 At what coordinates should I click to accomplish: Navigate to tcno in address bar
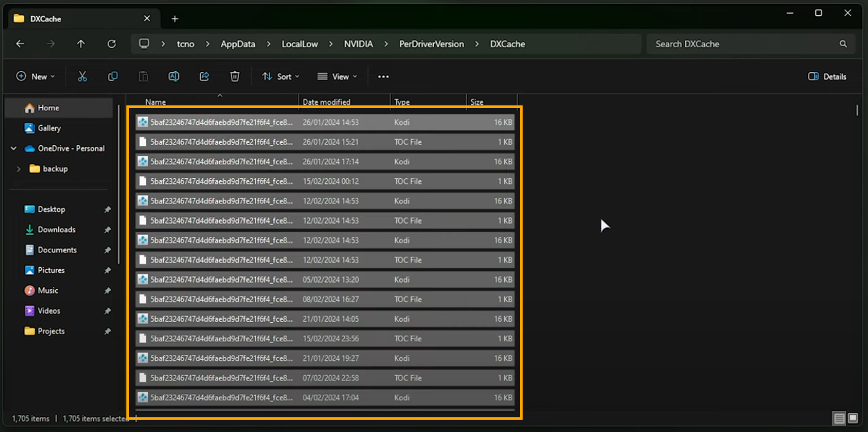pyautogui.click(x=185, y=44)
